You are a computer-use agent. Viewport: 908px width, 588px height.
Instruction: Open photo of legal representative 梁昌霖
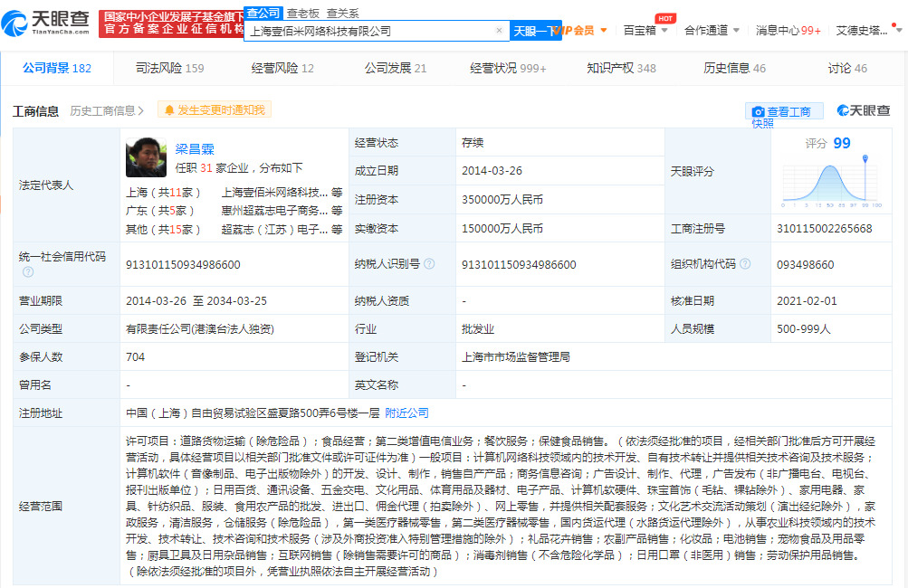[146, 157]
